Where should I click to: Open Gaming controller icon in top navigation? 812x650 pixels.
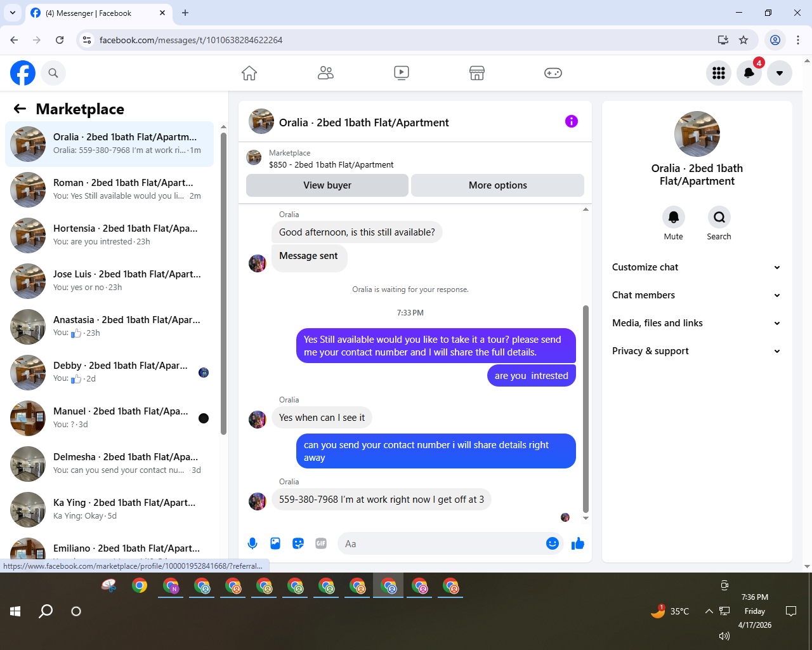tap(553, 73)
